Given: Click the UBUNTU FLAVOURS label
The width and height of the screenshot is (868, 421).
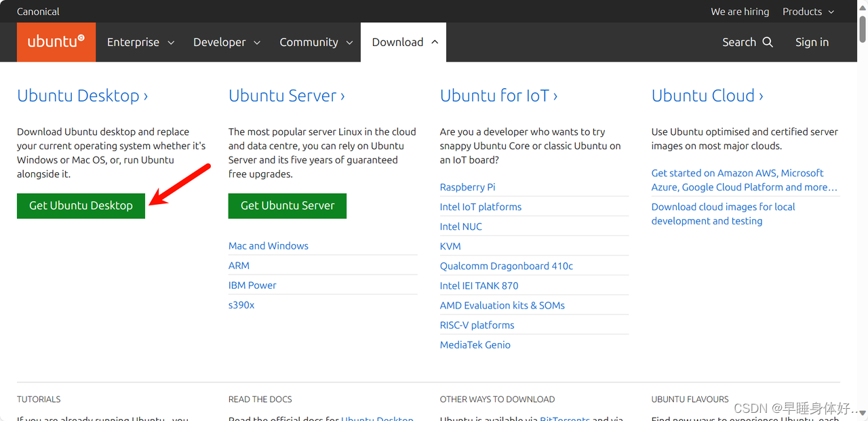Looking at the screenshot, I should click(690, 399).
